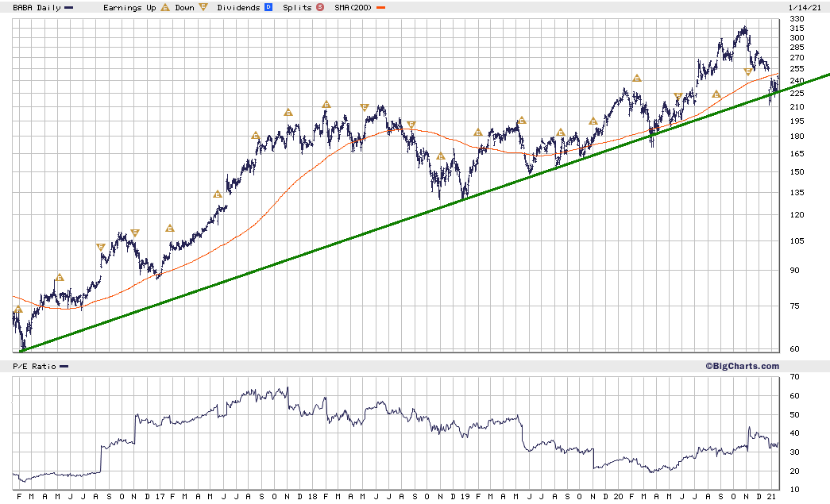This screenshot has width=830, height=504.
Task: Select the May 2016 earnings up marker
Action: click(60, 278)
